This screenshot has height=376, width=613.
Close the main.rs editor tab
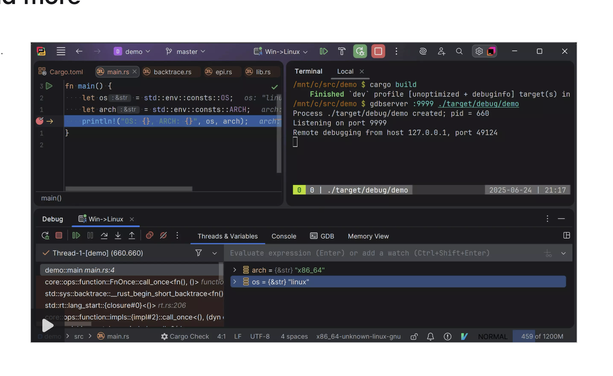point(134,72)
